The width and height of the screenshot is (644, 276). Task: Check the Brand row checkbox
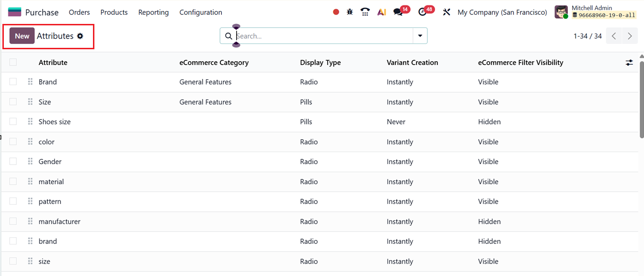[x=13, y=82]
